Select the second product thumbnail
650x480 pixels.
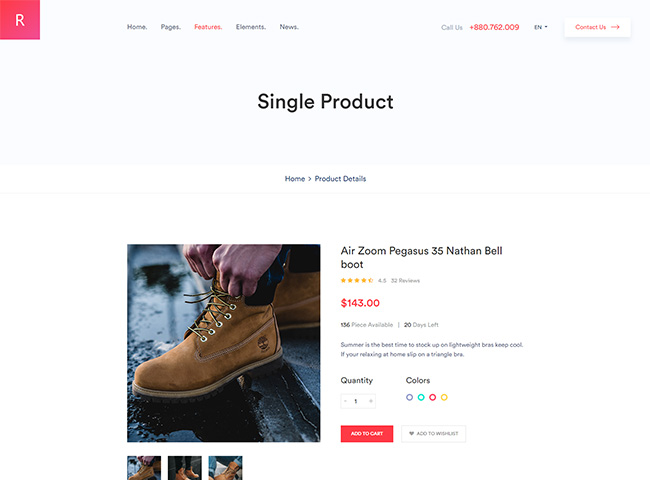coord(184,468)
